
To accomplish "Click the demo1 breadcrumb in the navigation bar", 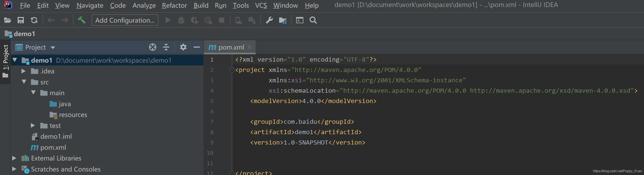I will click(20, 34).
